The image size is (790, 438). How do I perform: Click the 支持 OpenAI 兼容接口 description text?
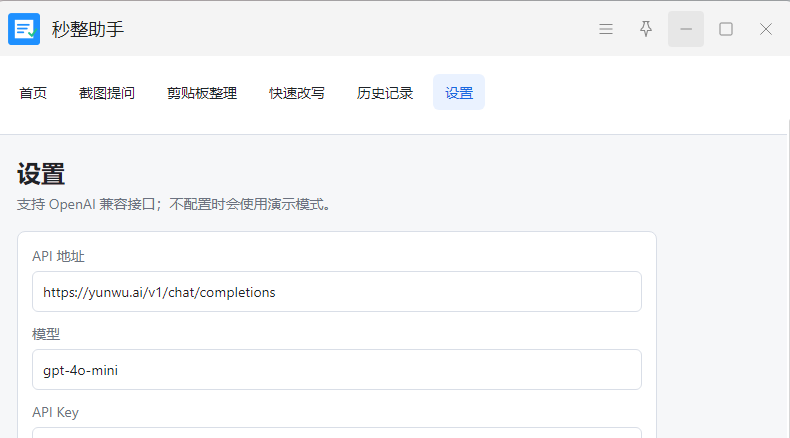click(174, 204)
